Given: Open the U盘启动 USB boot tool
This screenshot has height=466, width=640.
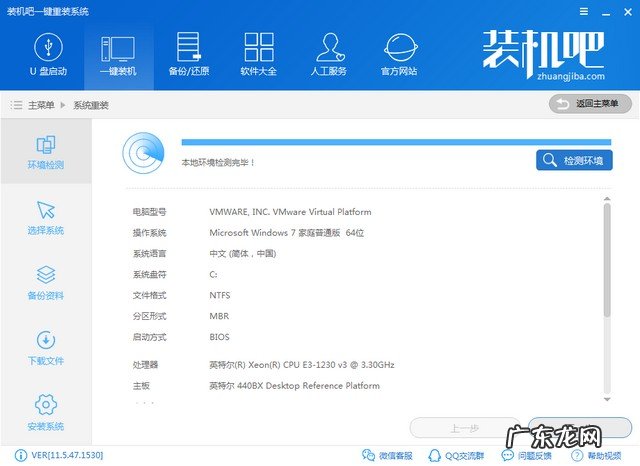Looking at the screenshot, I should (48, 55).
